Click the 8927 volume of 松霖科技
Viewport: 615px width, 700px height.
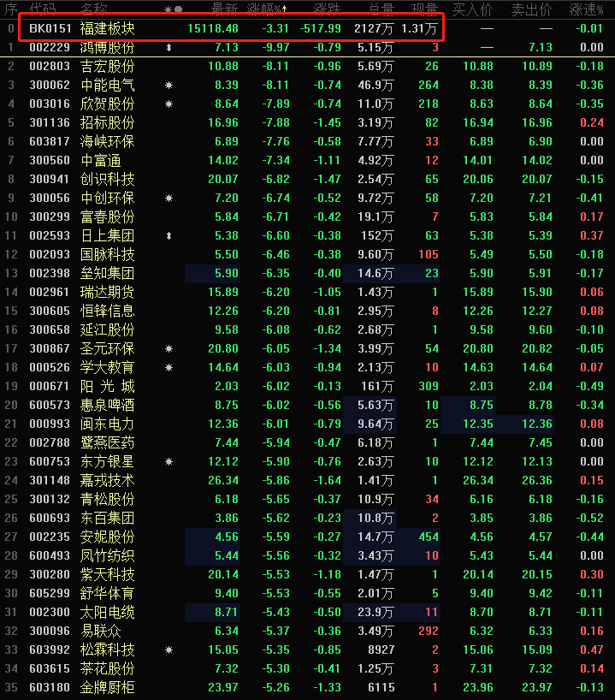381,650
